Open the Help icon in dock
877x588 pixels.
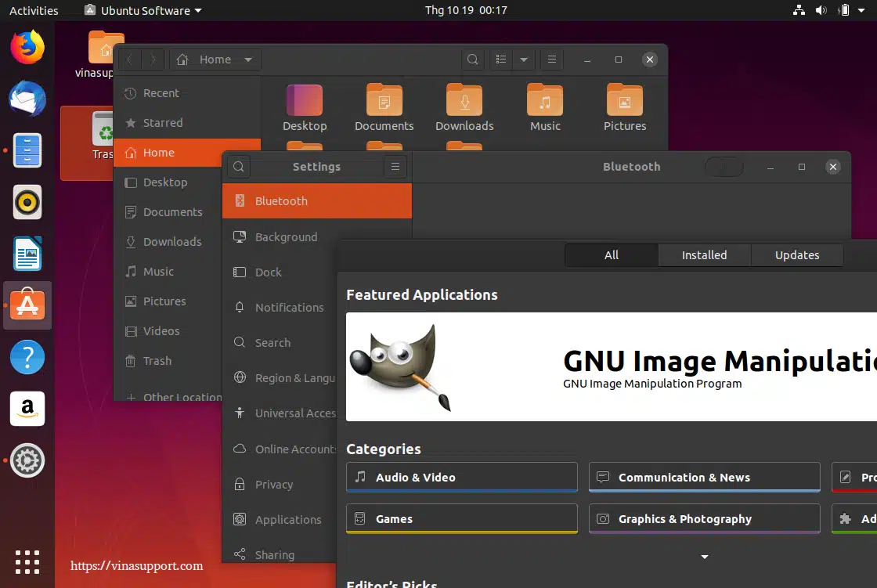[x=27, y=357]
